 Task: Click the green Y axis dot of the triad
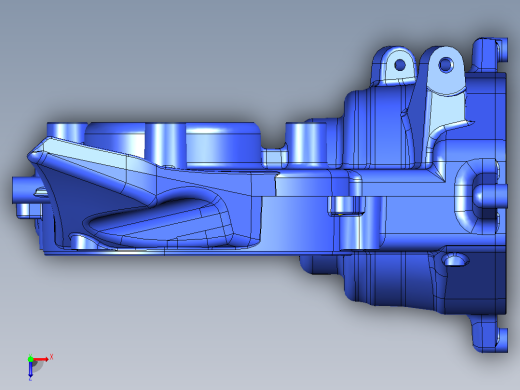[x=30, y=359]
